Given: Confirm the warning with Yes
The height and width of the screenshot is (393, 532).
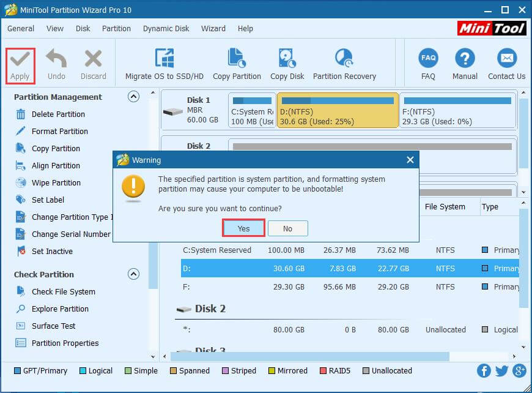Looking at the screenshot, I should point(243,228).
